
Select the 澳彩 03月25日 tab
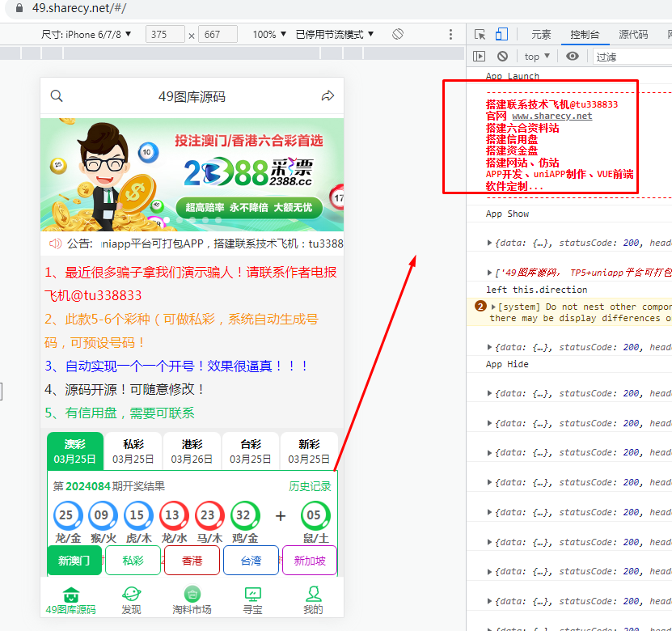[x=75, y=451]
